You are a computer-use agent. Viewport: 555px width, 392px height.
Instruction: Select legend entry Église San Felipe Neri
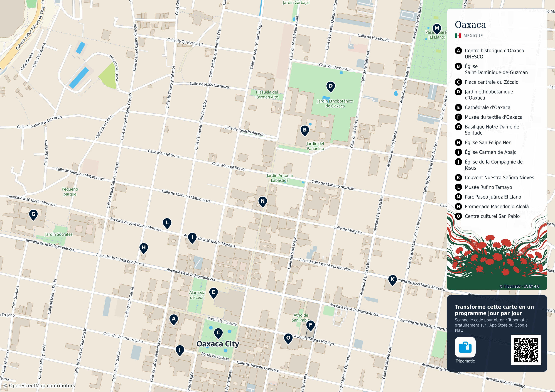(x=483, y=143)
